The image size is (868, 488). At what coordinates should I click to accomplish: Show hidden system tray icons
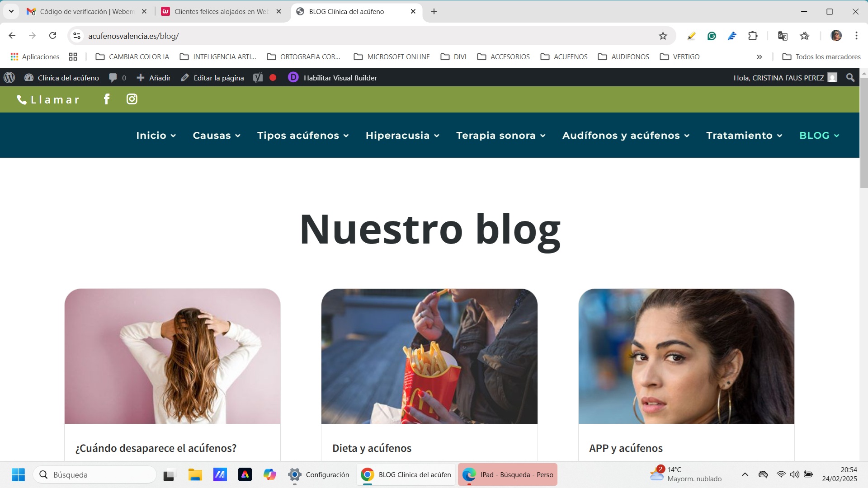point(745,474)
